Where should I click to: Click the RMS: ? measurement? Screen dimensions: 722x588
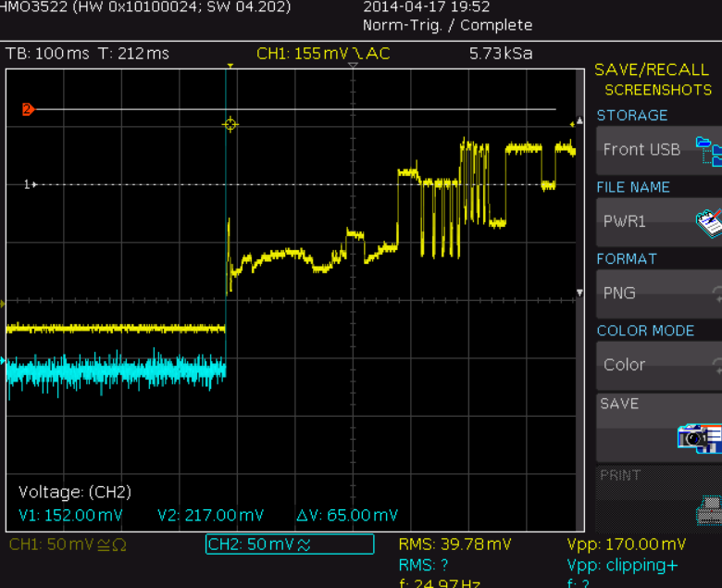click(423, 565)
